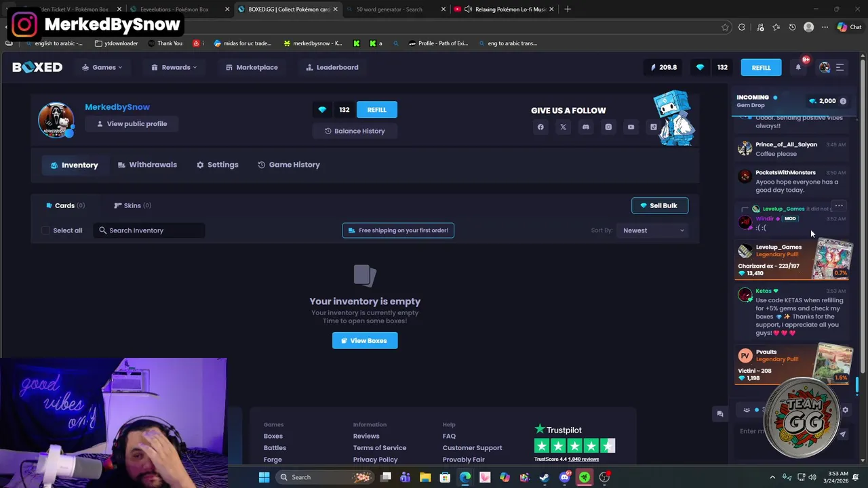Select the Cards sub-tab
This screenshot has height=488, width=868.
pos(65,205)
